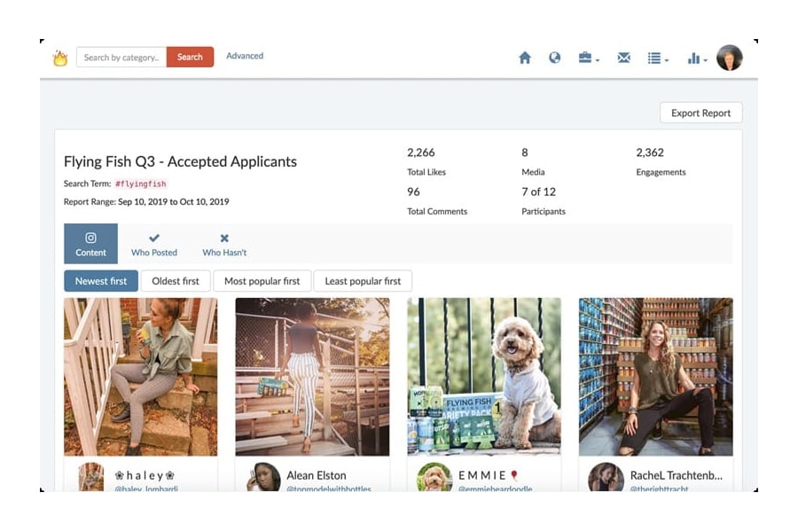This screenshot has width=798, height=532.
Task: Click haley's profile avatar
Action: click(x=91, y=477)
